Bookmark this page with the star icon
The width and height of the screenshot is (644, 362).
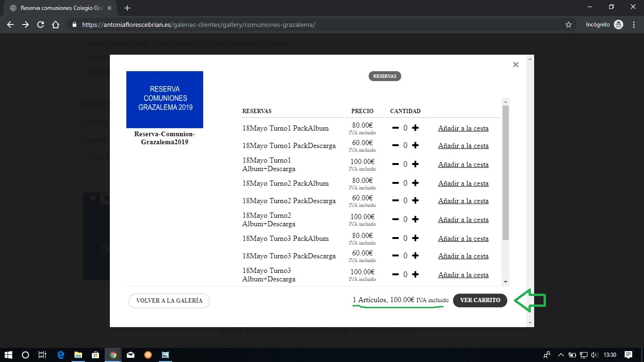pos(568,25)
